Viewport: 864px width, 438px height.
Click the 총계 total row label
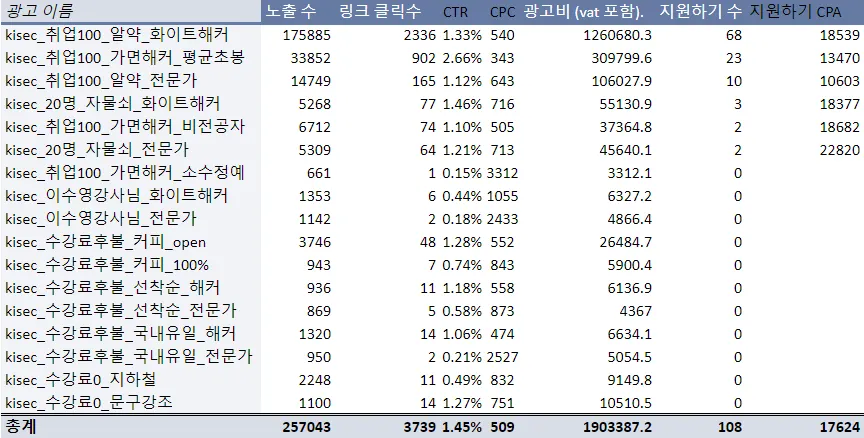tap(20, 426)
